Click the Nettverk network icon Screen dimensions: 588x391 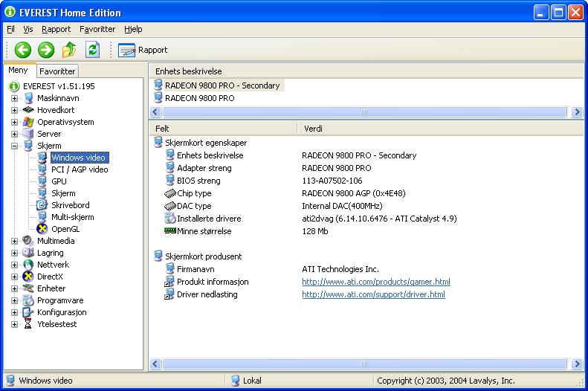(28, 265)
